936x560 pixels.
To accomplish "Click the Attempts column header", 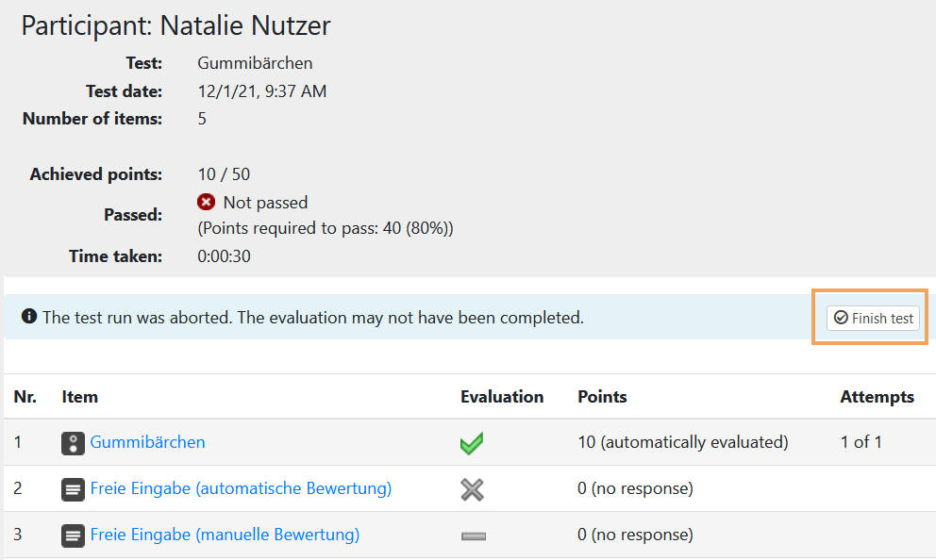I will (877, 397).
